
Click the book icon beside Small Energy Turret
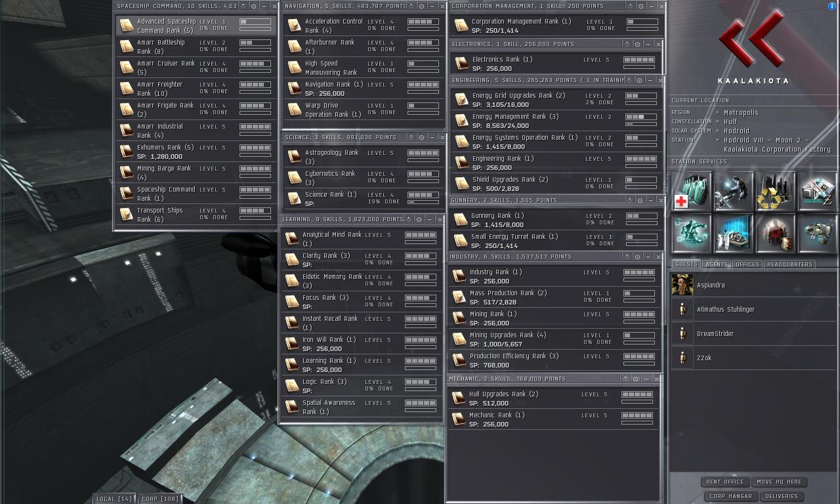point(461,240)
